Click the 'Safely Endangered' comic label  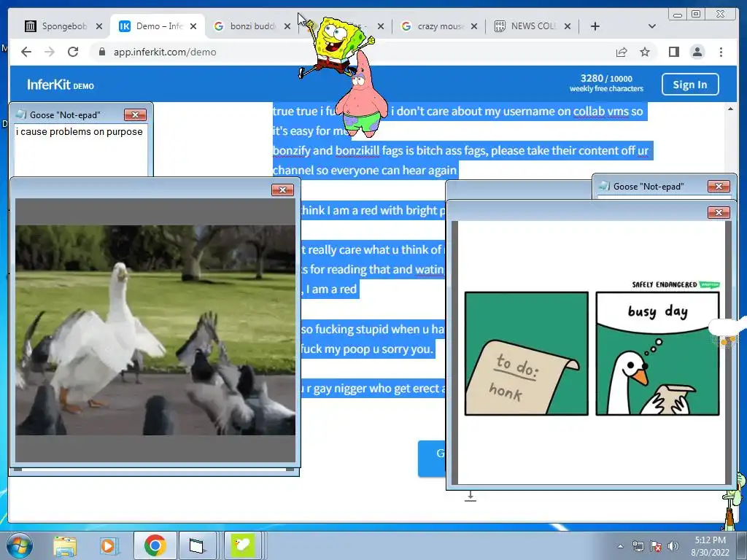click(664, 285)
